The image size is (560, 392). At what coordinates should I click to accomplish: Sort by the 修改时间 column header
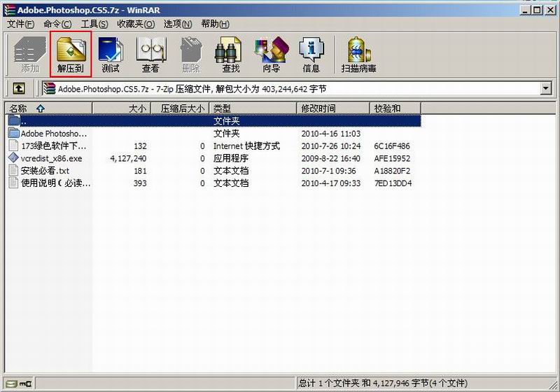tap(333, 108)
